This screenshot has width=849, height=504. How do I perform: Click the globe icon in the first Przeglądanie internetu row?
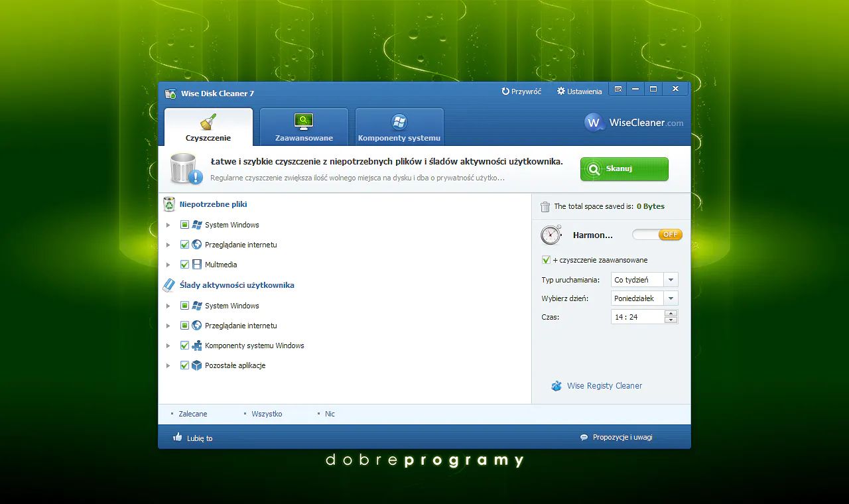click(197, 245)
